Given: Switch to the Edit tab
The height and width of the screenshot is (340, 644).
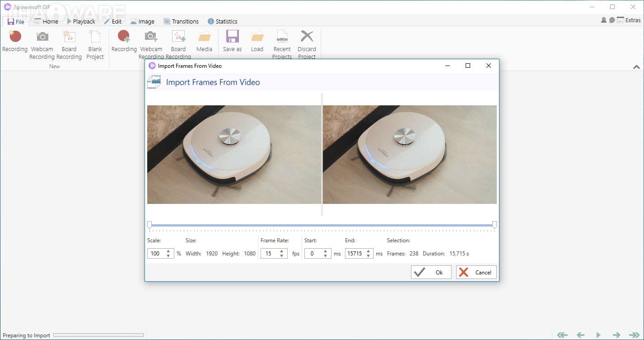Looking at the screenshot, I should coord(113,21).
